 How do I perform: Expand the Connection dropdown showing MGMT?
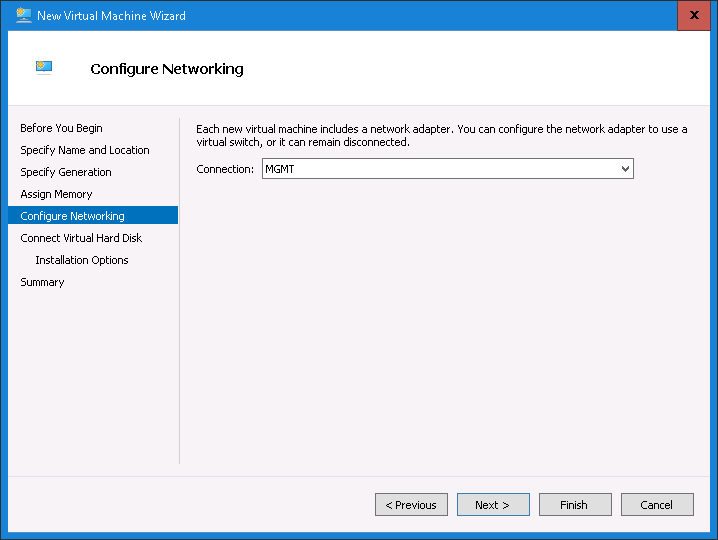pos(447,169)
